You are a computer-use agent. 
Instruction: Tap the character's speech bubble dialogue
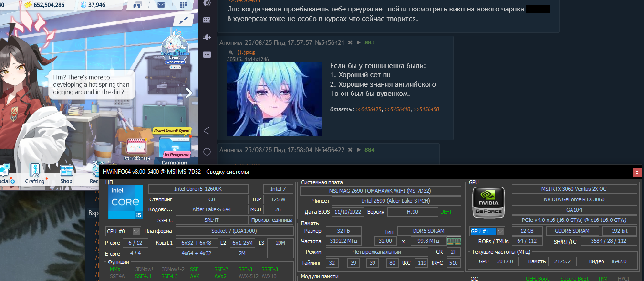[x=91, y=84]
